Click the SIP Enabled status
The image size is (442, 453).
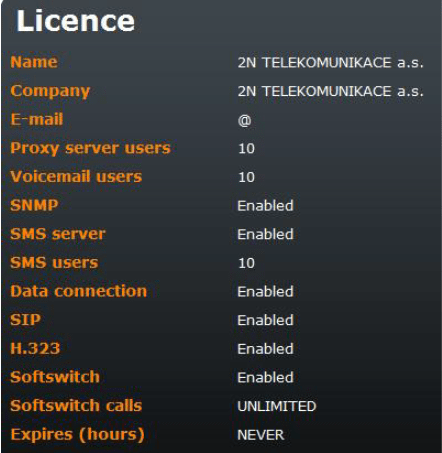(265, 320)
